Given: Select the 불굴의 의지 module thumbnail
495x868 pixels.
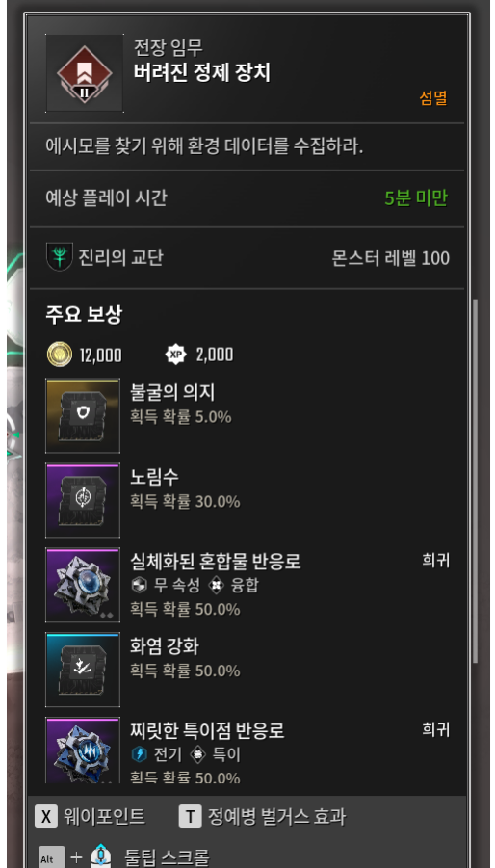Looking at the screenshot, I should pyautogui.click(x=83, y=416).
